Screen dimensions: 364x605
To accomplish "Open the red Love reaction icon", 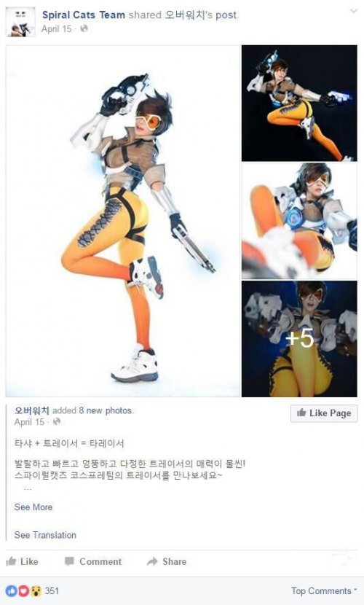I will click(x=24, y=590).
